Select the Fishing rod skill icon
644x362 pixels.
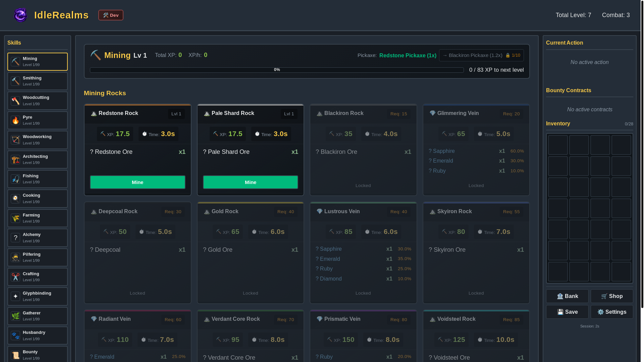point(15,179)
